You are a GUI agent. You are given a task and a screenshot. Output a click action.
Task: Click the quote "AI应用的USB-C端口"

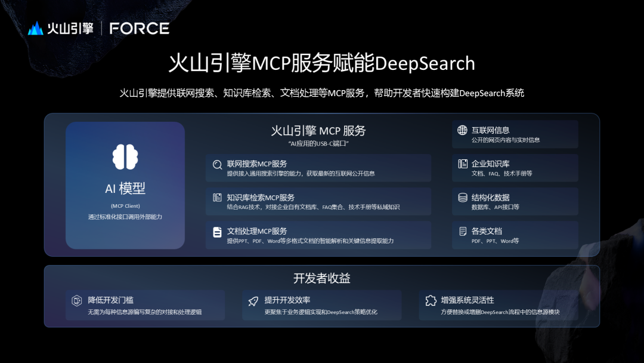pyautogui.click(x=318, y=143)
